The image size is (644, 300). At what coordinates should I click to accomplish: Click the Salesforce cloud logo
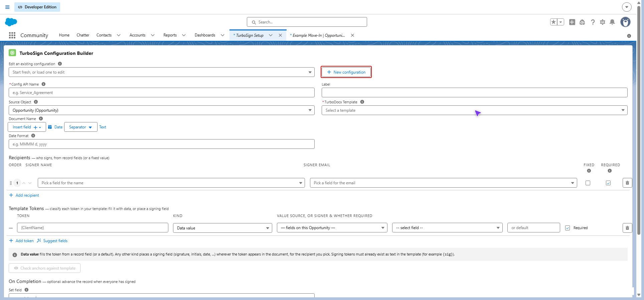pyautogui.click(x=11, y=22)
